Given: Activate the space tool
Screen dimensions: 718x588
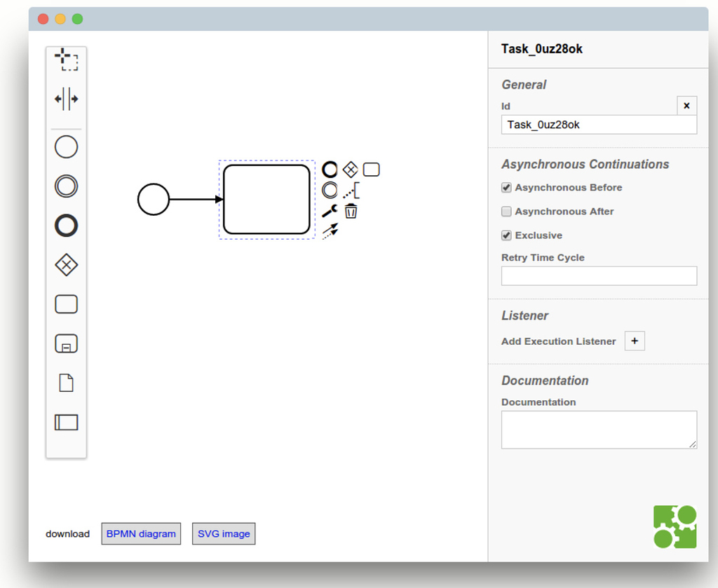Looking at the screenshot, I should [66, 99].
